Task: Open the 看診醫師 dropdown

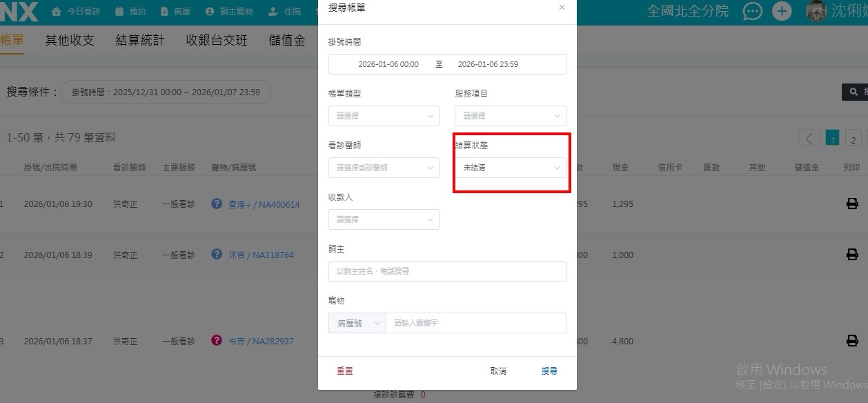Action: tap(384, 168)
